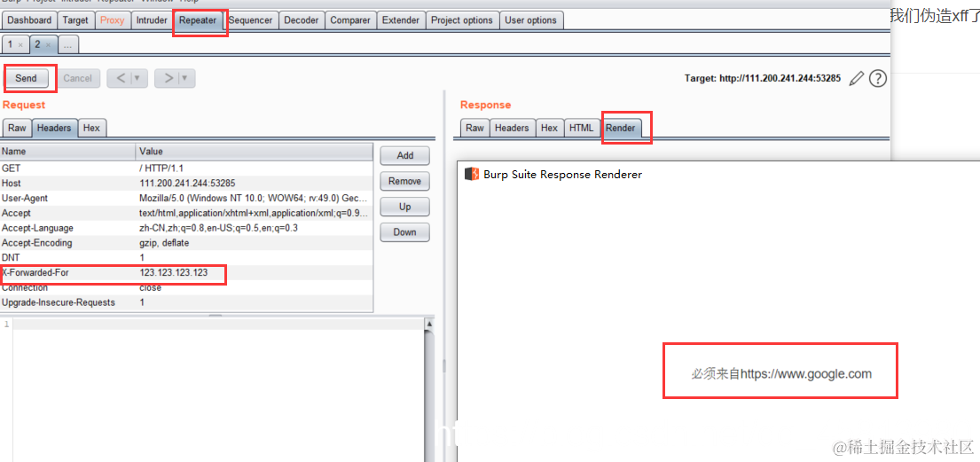Go to the previous request with the < button

pos(120,78)
